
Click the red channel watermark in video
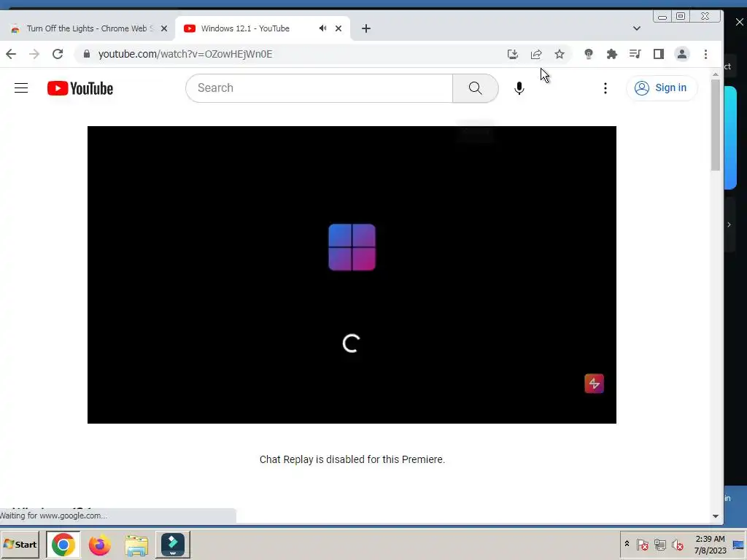(594, 384)
